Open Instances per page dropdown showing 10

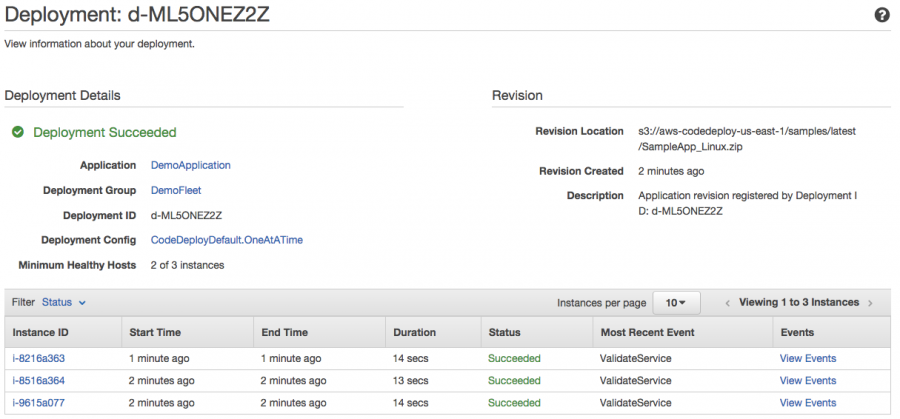click(x=676, y=303)
